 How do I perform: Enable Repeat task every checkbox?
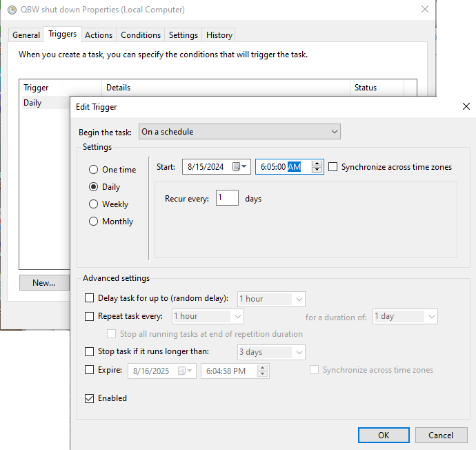point(89,317)
